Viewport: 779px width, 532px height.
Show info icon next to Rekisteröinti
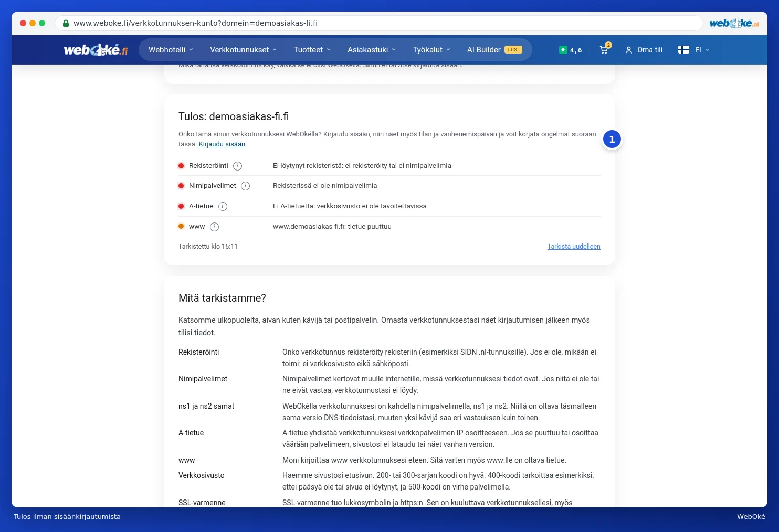click(x=237, y=166)
